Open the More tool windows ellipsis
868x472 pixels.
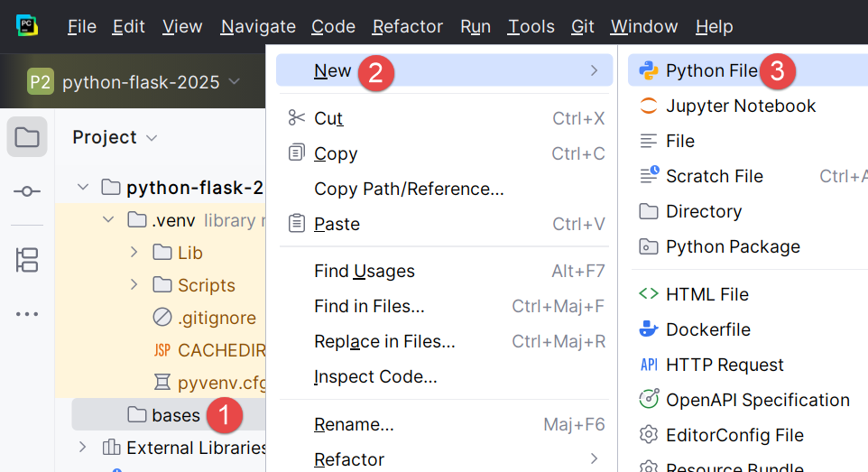pyautogui.click(x=27, y=314)
